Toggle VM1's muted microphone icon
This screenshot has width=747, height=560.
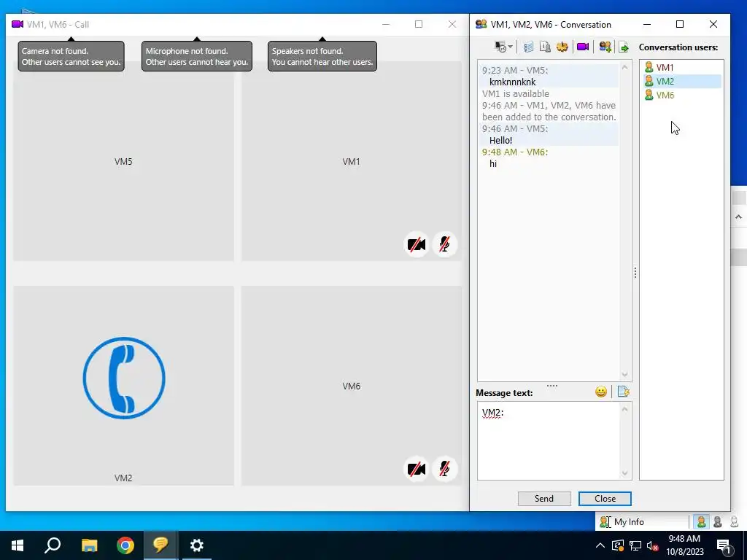[444, 245]
